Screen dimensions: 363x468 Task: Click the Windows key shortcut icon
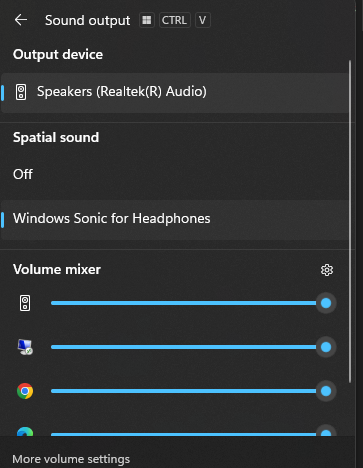147,20
